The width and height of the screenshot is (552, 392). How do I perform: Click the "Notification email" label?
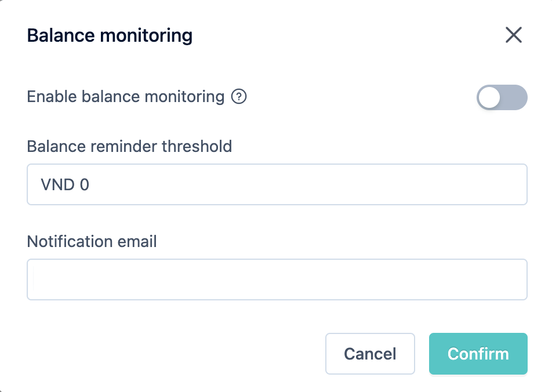click(92, 241)
